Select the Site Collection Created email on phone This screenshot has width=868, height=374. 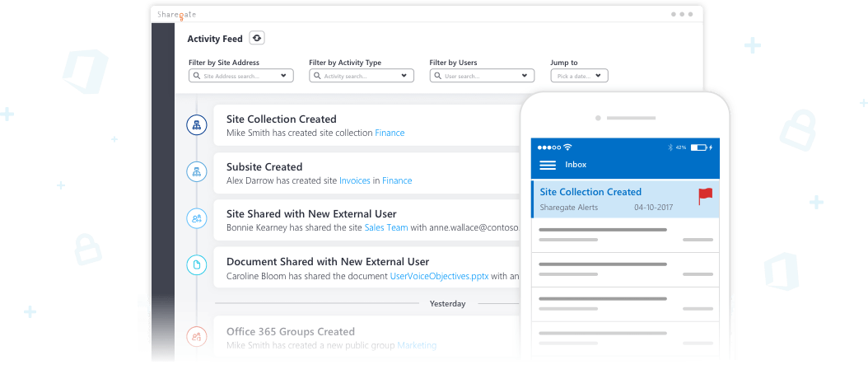pyautogui.click(x=625, y=199)
